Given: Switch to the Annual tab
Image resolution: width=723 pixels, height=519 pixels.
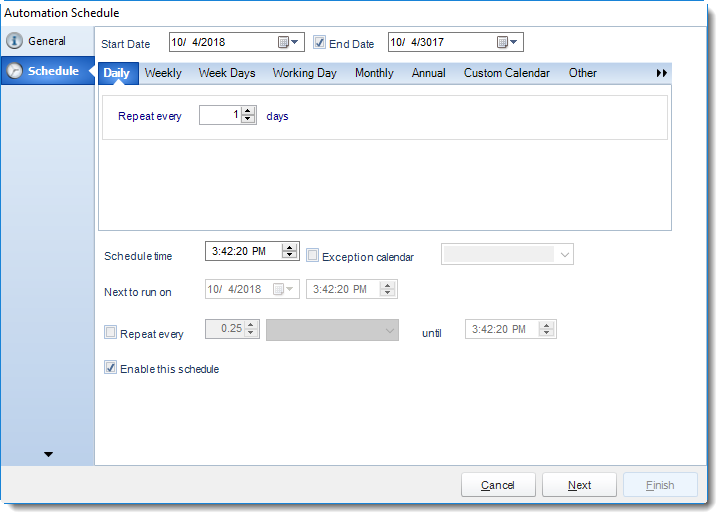Looking at the screenshot, I should point(428,73).
